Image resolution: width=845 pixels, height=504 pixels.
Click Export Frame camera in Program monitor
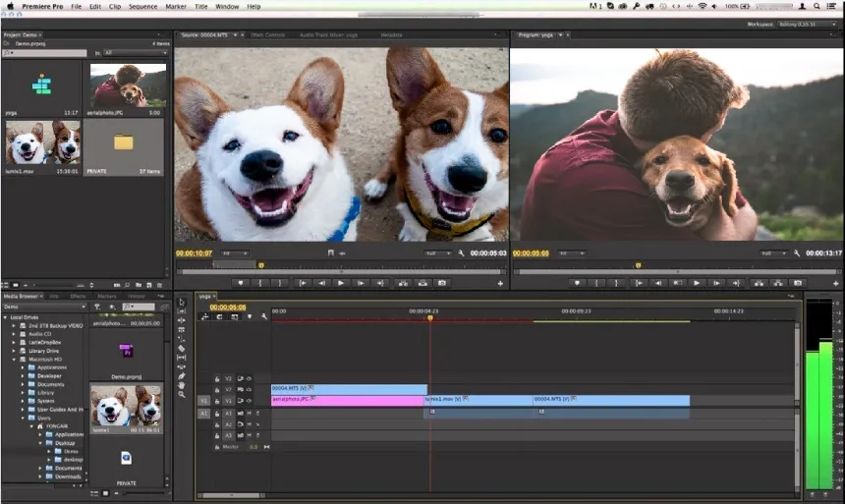798,283
